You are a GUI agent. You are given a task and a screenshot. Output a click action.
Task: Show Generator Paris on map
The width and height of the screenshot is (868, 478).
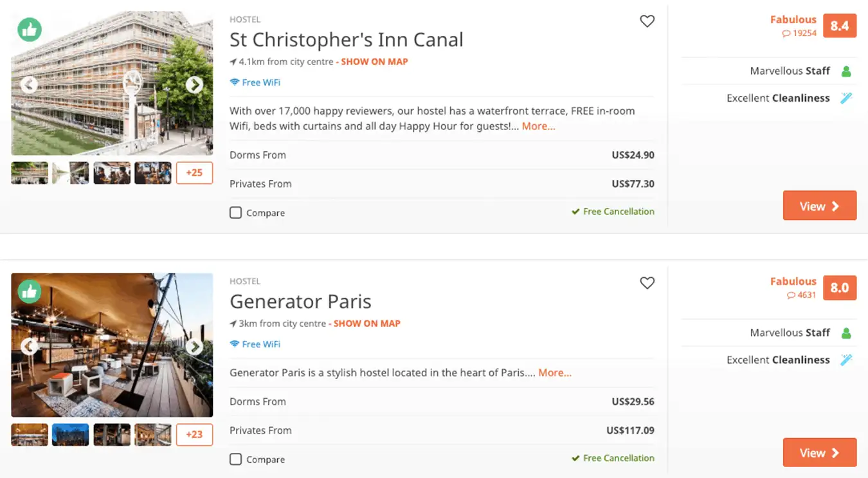[366, 324]
